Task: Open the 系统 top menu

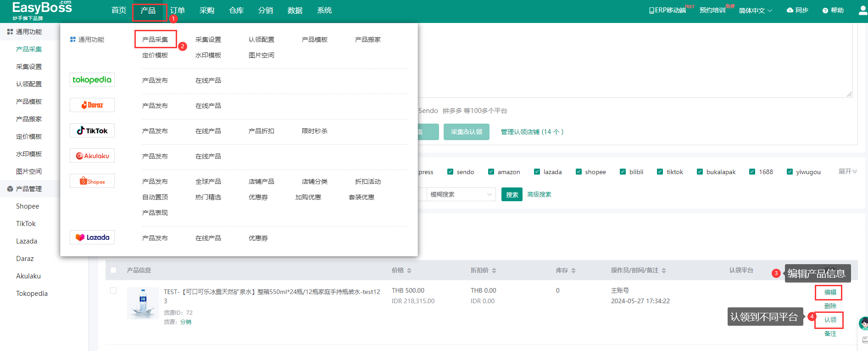Action: point(324,10)
